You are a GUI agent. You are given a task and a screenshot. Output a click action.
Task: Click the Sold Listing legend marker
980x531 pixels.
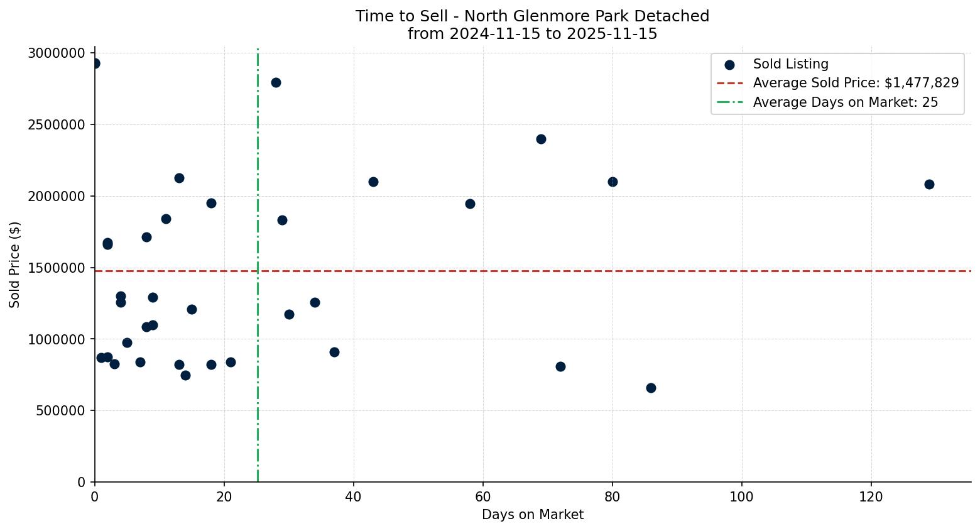pyautogui.click(x=728, y=63)
